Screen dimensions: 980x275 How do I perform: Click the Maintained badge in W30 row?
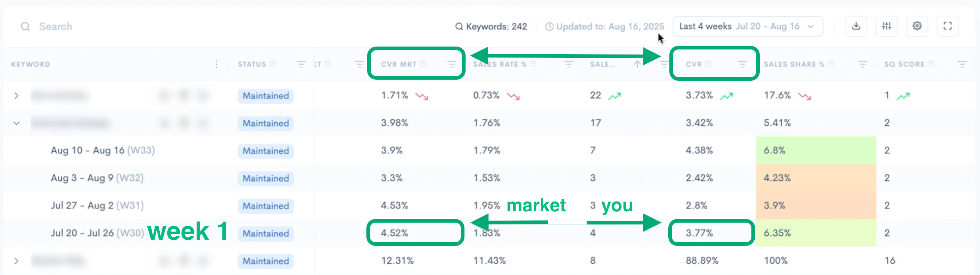point(265,233)
